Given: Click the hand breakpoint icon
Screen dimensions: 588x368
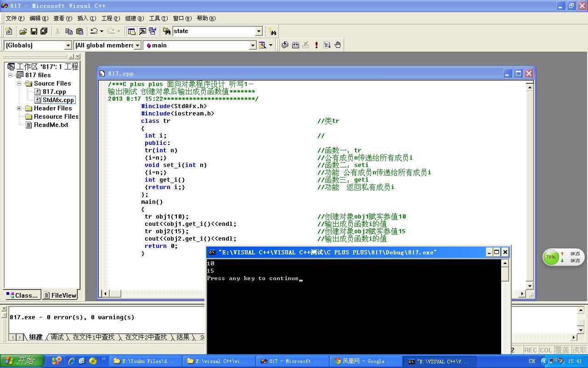Looking at the screenshot, I should click(x=338, y=45).
